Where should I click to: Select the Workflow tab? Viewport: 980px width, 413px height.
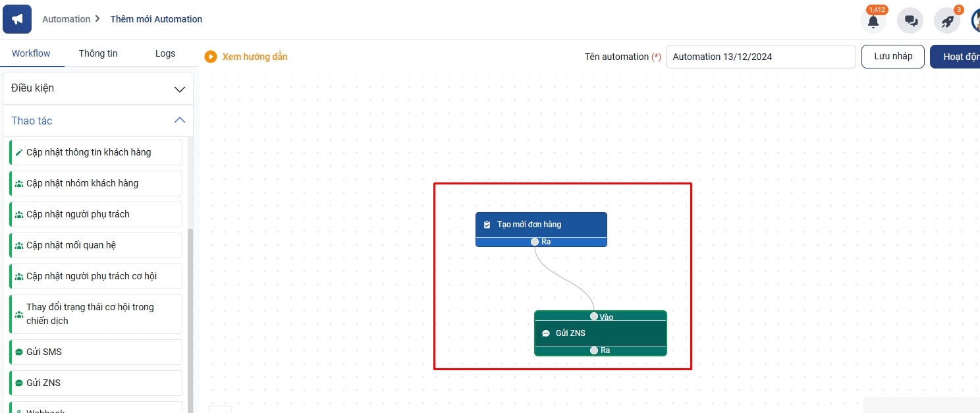click(x=31, y=53)
